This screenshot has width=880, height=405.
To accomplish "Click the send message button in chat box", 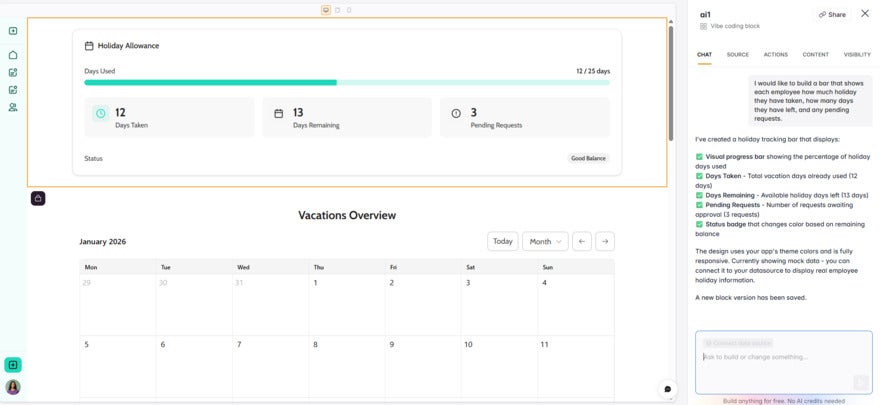I will [860, 383].
